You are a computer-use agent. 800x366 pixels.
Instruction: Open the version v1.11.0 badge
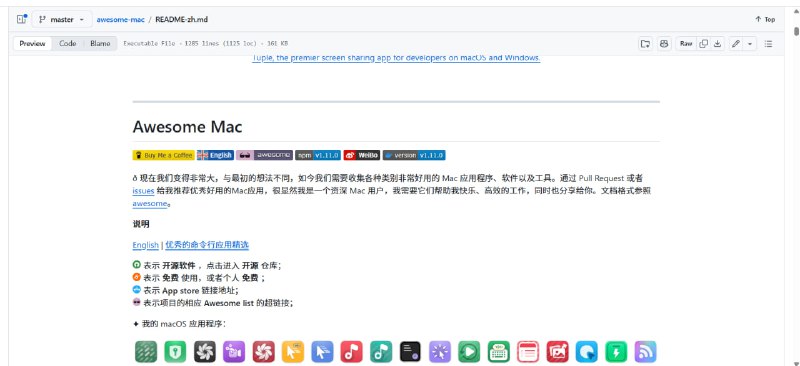point(414,155)
